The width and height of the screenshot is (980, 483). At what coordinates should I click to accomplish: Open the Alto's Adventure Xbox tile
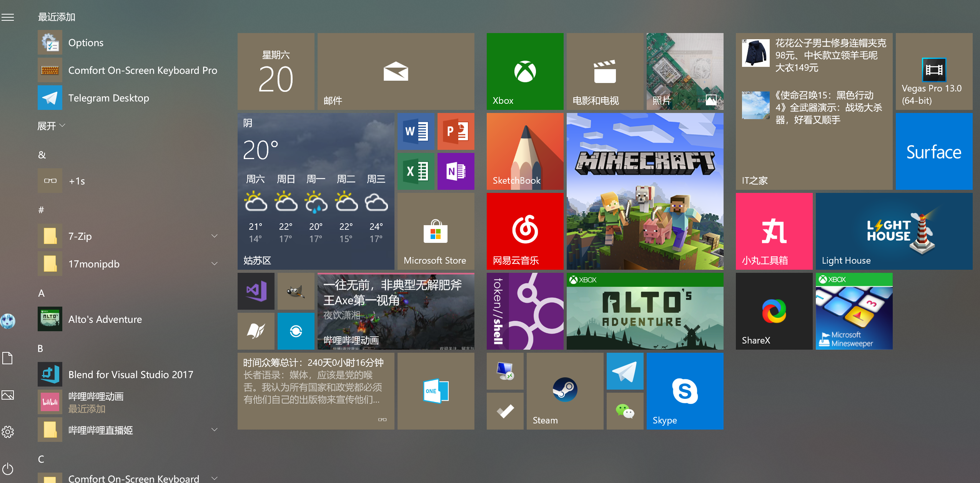point(645,311)
